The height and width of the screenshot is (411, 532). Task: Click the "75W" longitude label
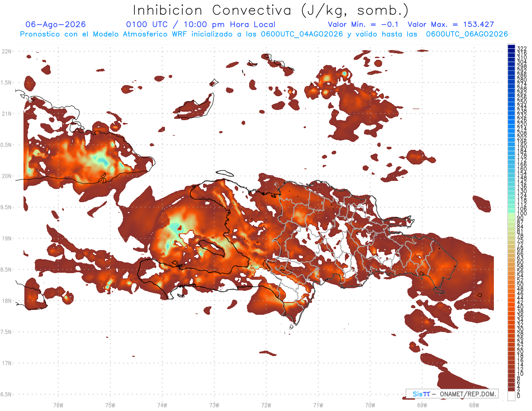click(x=110, y=405)
